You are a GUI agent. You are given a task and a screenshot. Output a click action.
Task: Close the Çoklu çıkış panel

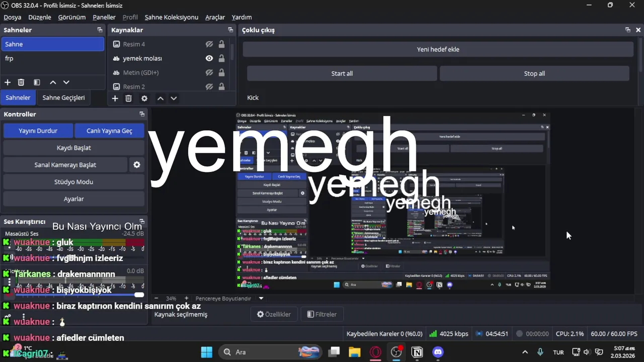tap(638, 30)
